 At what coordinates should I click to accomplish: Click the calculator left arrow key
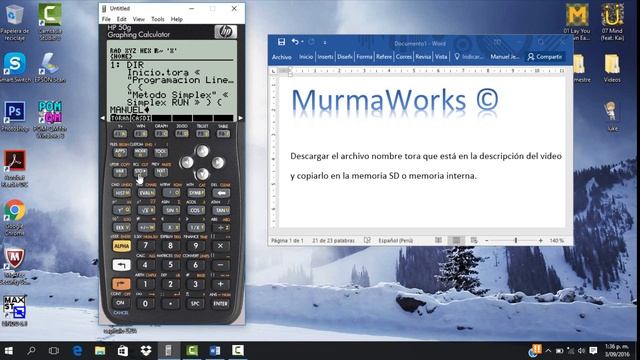(x=187, y=162)
